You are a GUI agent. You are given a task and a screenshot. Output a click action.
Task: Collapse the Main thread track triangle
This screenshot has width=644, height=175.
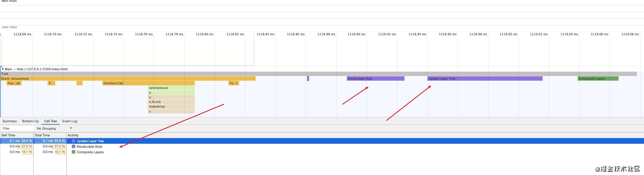pyautogui.click(x=3, y=69)
